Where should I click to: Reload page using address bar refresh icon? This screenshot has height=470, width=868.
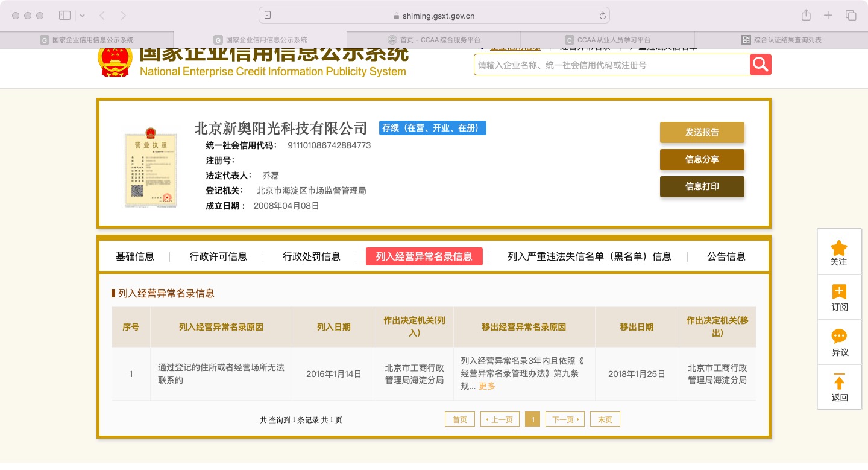click(x=602, y=16)
